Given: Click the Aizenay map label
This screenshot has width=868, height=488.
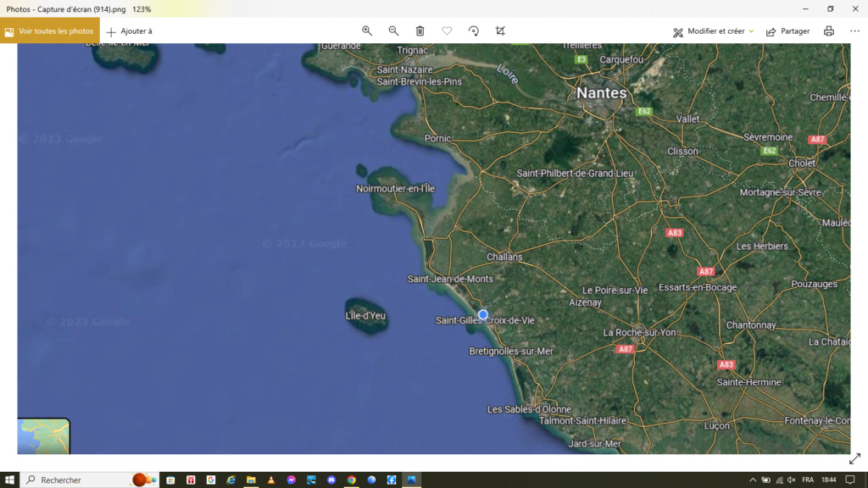Looking at the screenshot, I should point(585,302).
